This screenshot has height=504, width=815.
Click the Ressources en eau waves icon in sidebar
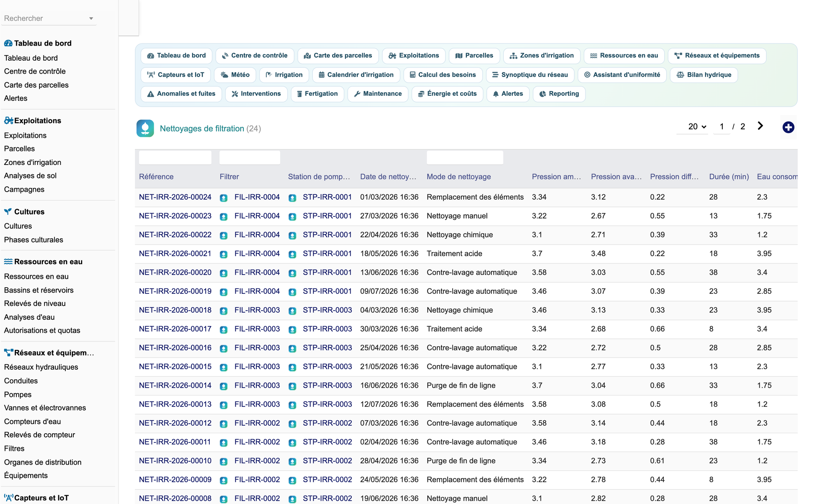[8, 262]
